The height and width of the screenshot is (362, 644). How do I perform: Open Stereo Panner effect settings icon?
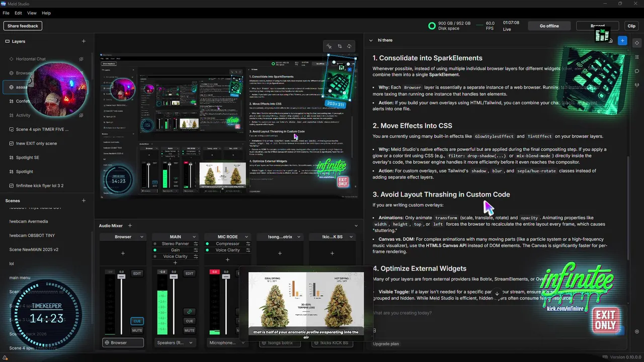(x=196, y=244)
